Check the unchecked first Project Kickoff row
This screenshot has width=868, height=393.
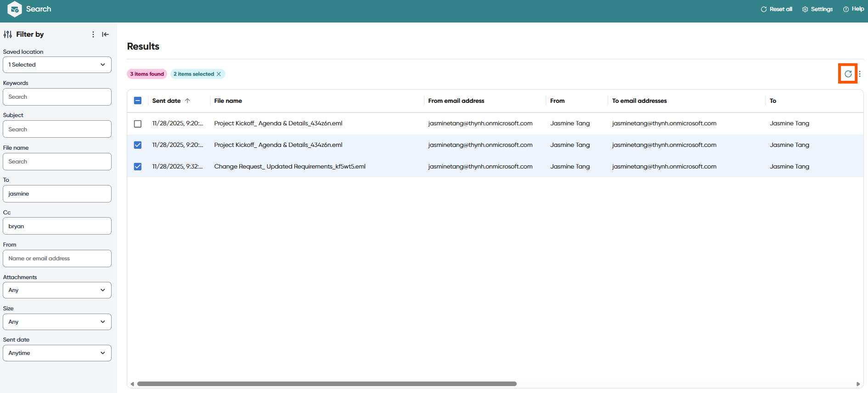tap(138, 124)
